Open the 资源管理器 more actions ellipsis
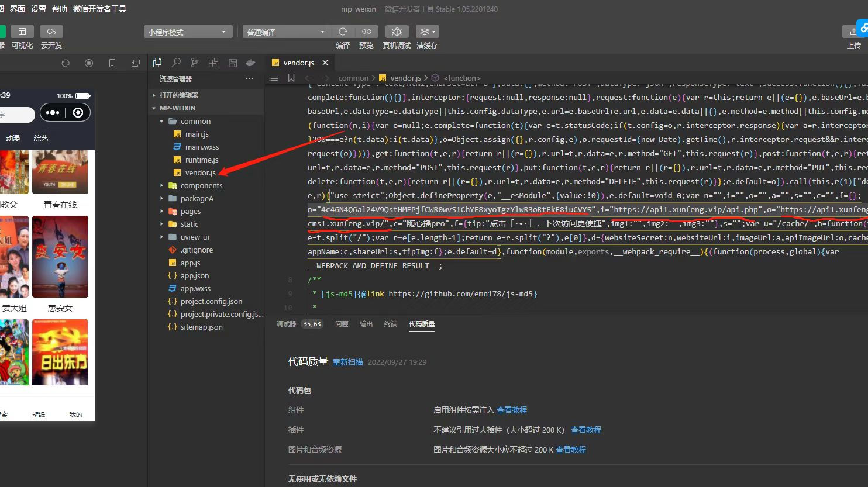The image size is (868, 487). 249,78
